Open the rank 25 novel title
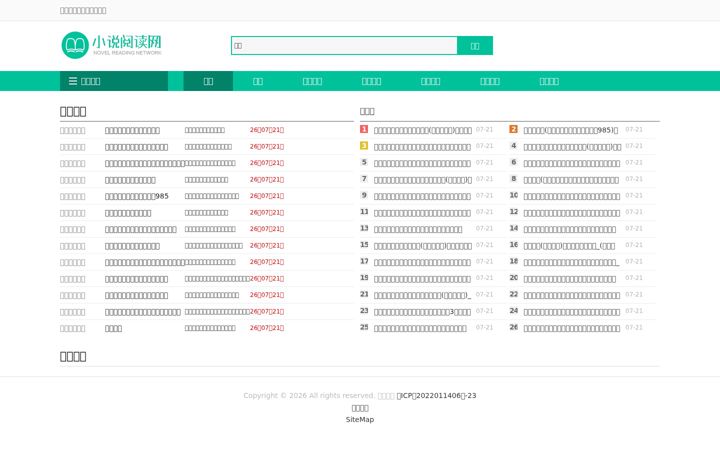 (420, 329)
